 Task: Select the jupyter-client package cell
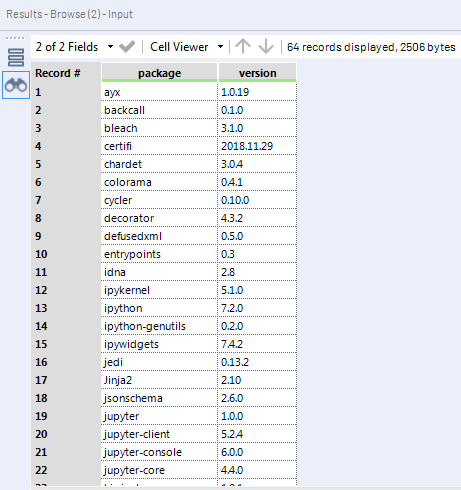pos(159,434)
